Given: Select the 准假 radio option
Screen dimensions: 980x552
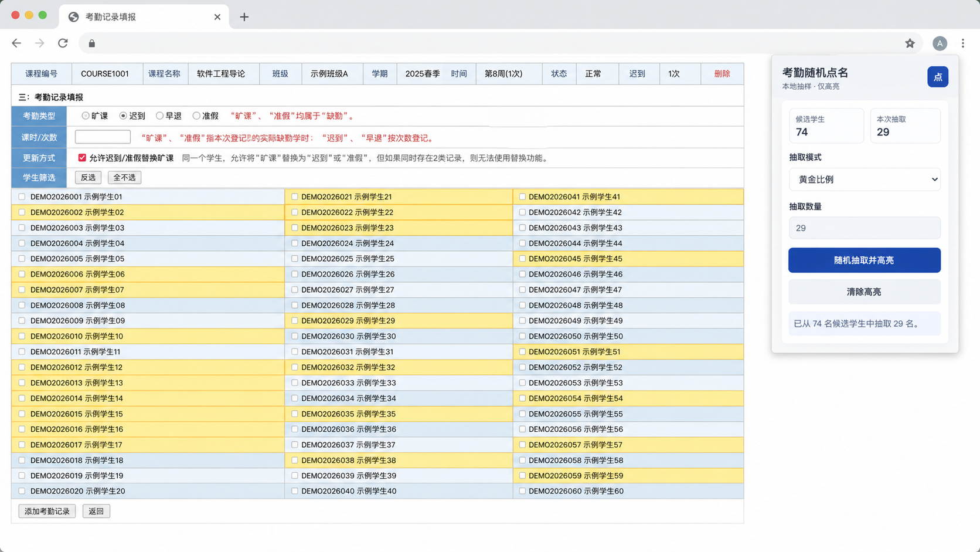Looking at the screenshot, I should point(196,116).
